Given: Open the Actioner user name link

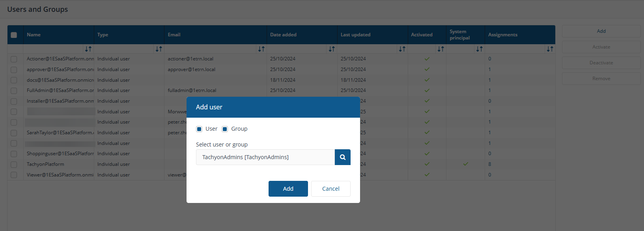Looking at the screenshot, I should [60, 59].
